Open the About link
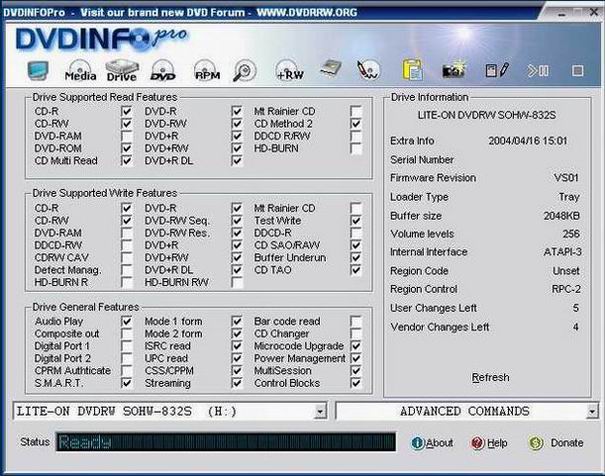This screenshot has width=605, height=476. coord(433,443)
